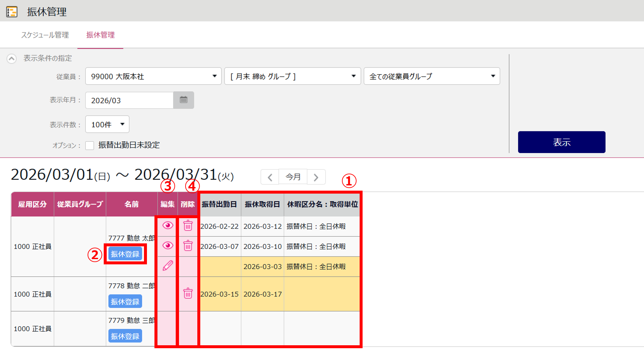Viewport: 644px width, 360px height.
Task: Delete the 2026-02-22 entry with trash icon
Action: click(x=188, y=226)
